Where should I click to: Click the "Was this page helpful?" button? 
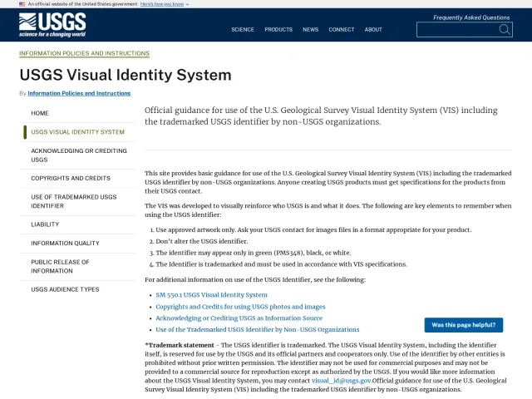(x=464, y=325)
